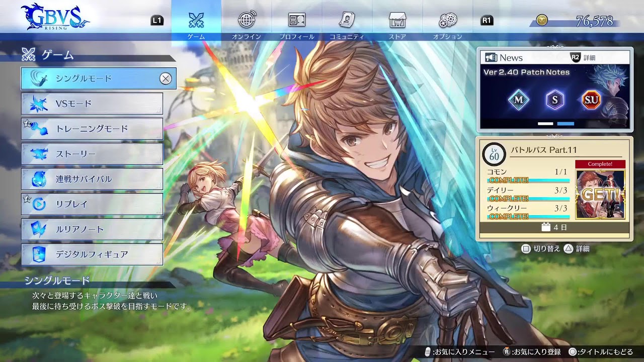Click the X cancel icon on シングルモード
The width and height of the screenshot is (644, 362).
[x=166, y=78]
